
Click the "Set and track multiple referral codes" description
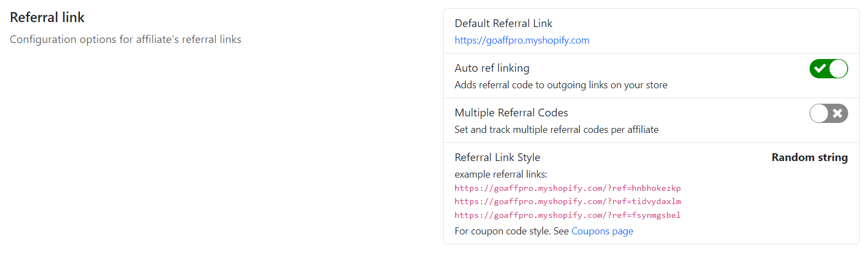coord(556,130)
